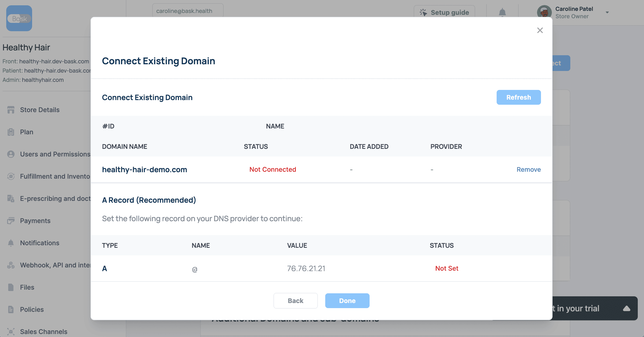Click the Store Details storefront icon
This screenshot has height=337, width=644.
(x=11, y=110)
